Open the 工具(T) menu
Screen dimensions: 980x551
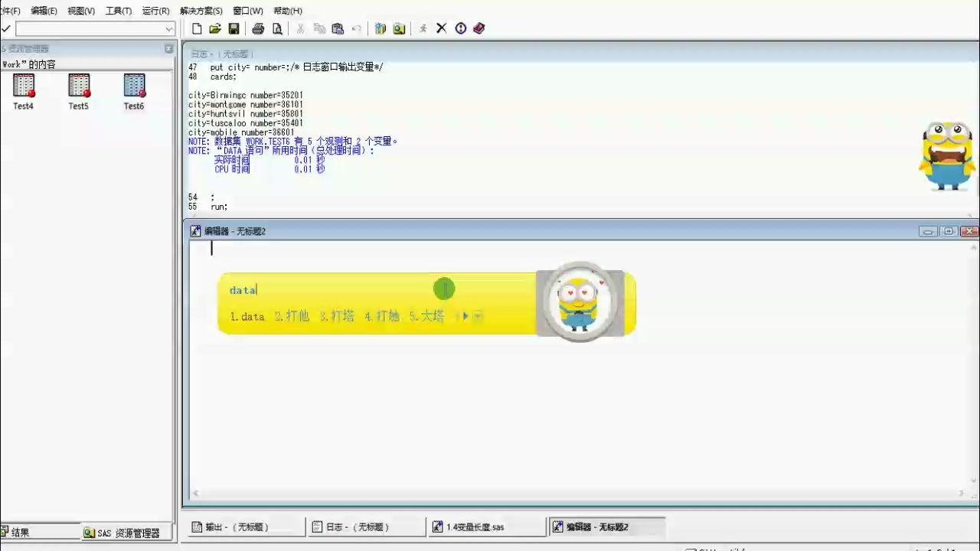click(x=119, y=11)
